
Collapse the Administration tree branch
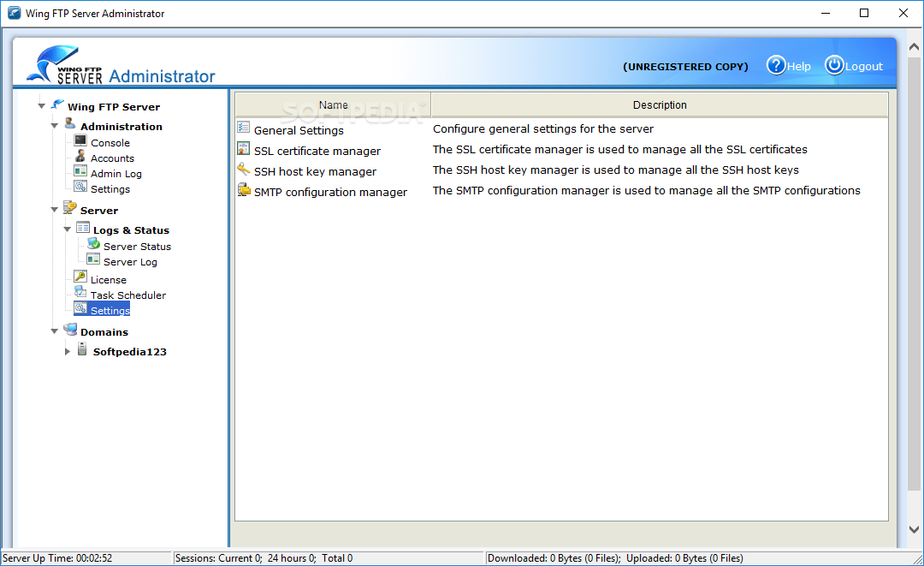54,126
